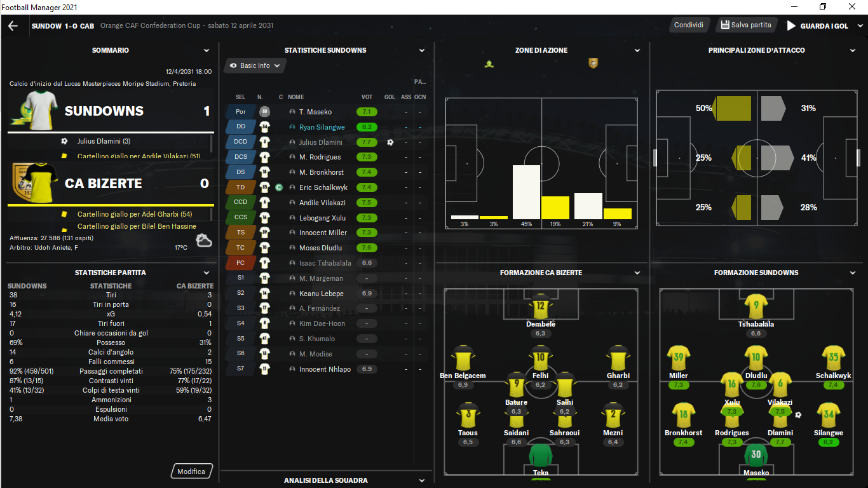Expand the Principali Zone d'Attacco panel menu
The width and height of the screenshot is (868, 488).
click(853, 50)
